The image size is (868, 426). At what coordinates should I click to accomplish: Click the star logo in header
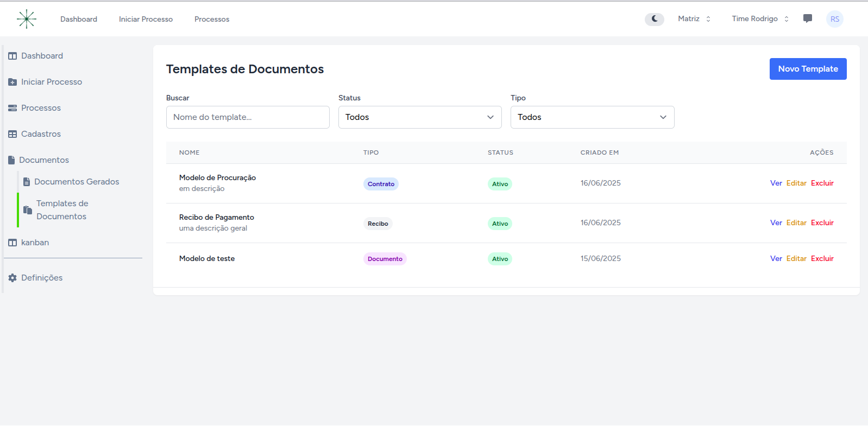(26, 19)
